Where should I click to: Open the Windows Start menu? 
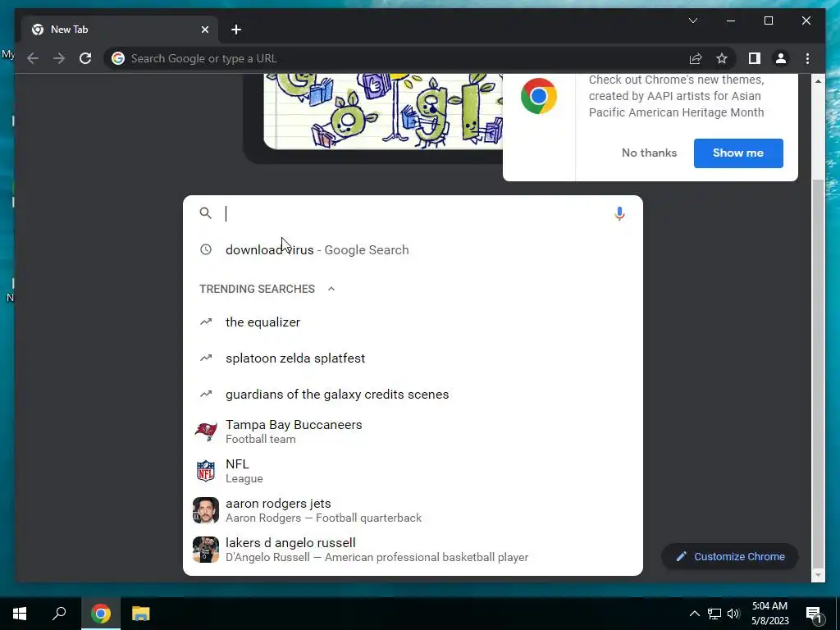(x=20, y=614)
